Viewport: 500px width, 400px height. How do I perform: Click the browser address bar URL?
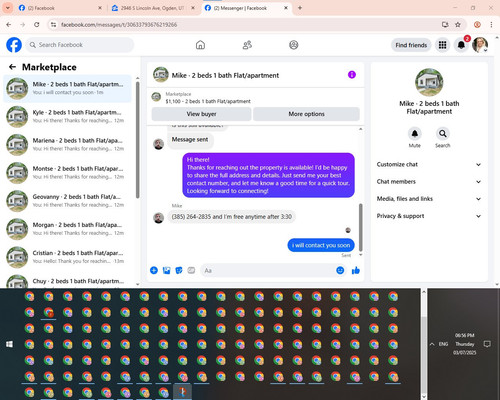[119, 25]
